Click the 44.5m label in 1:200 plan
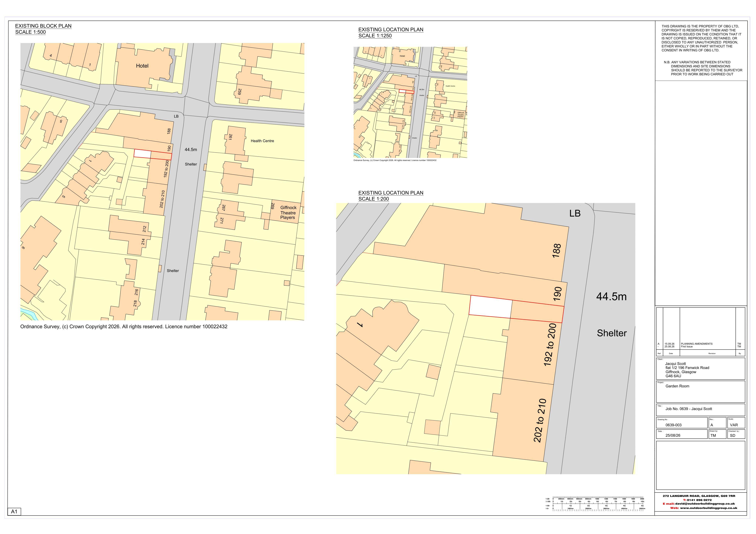 (611, 297)
